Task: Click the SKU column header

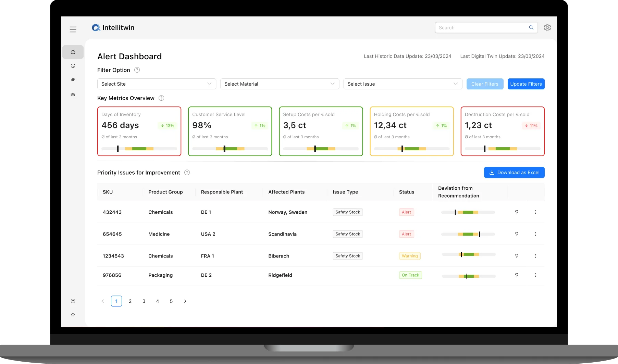Action: tap(108, 192)
